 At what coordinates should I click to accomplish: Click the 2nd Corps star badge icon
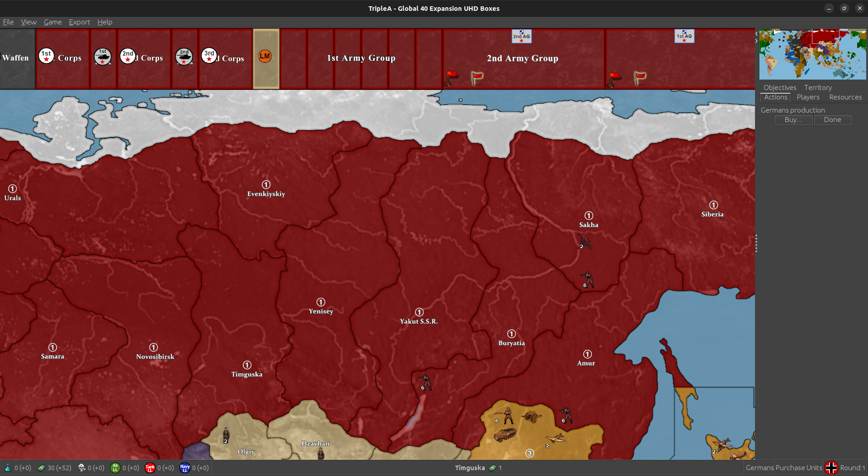coord(128,56)
